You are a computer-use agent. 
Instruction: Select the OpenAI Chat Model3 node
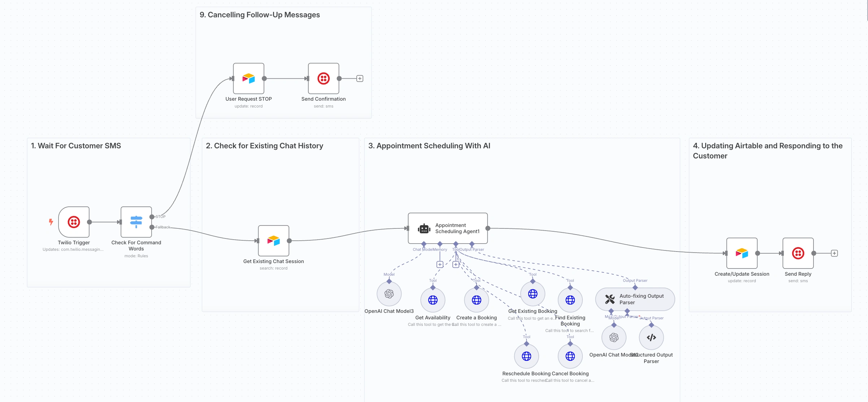pos(389,294)
